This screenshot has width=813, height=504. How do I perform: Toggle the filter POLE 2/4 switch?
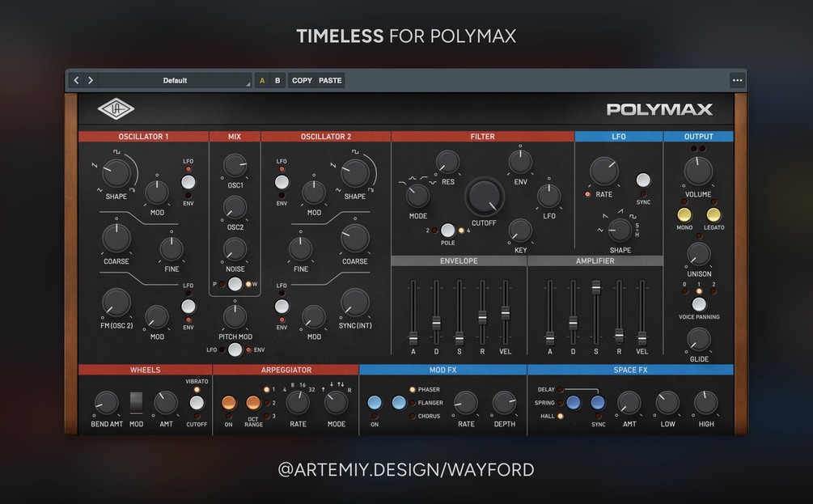coord(447,231)
